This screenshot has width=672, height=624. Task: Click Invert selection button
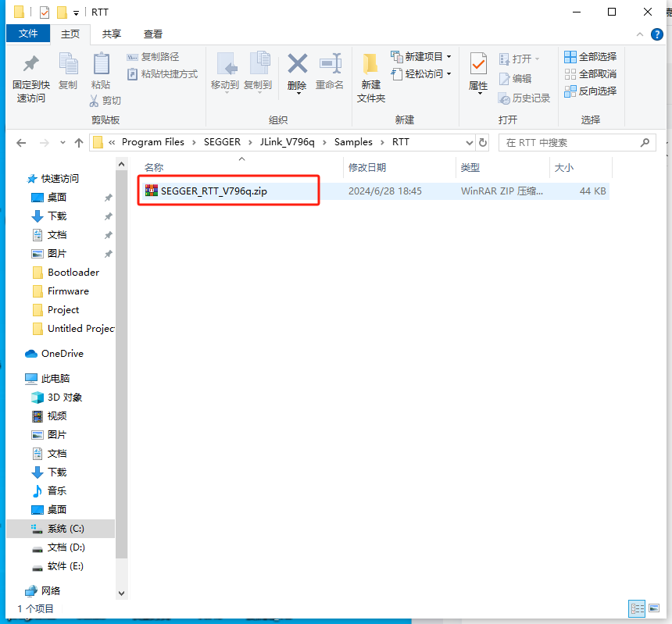[x=590, y=91]
